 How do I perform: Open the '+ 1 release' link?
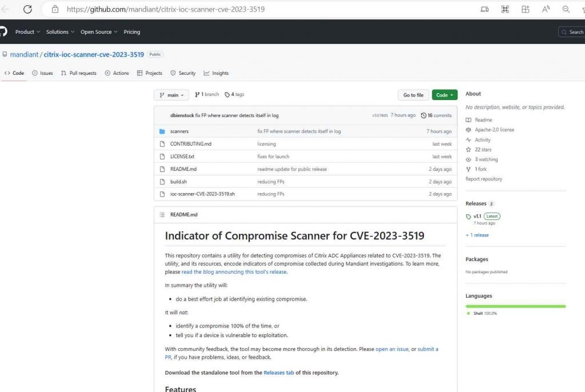click(477, 235)
